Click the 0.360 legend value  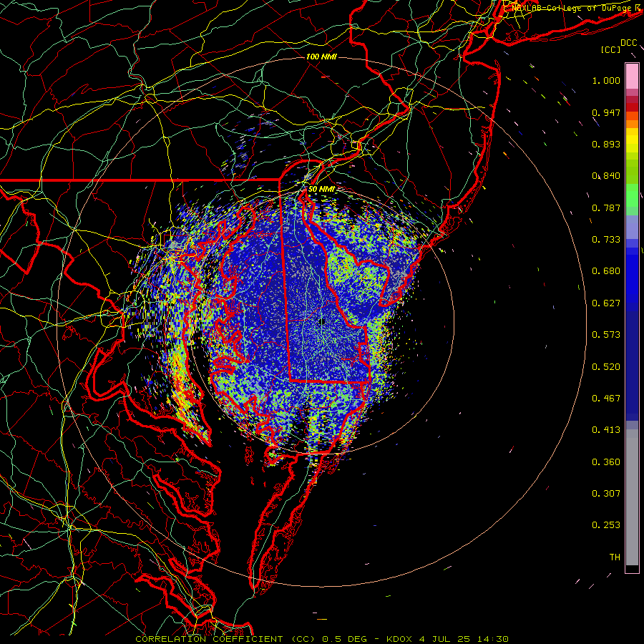point(606,462)
